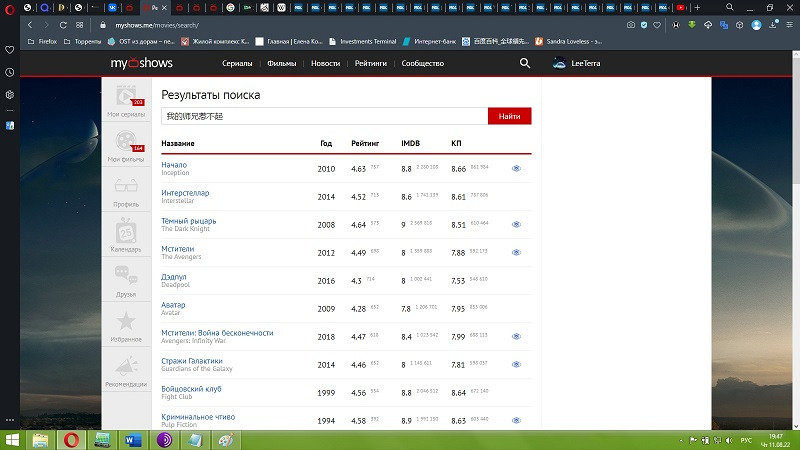The width and height of the screenshot is (800, 450).
Task: Add page to bookmarks heart icon
Action: [657, 25]
